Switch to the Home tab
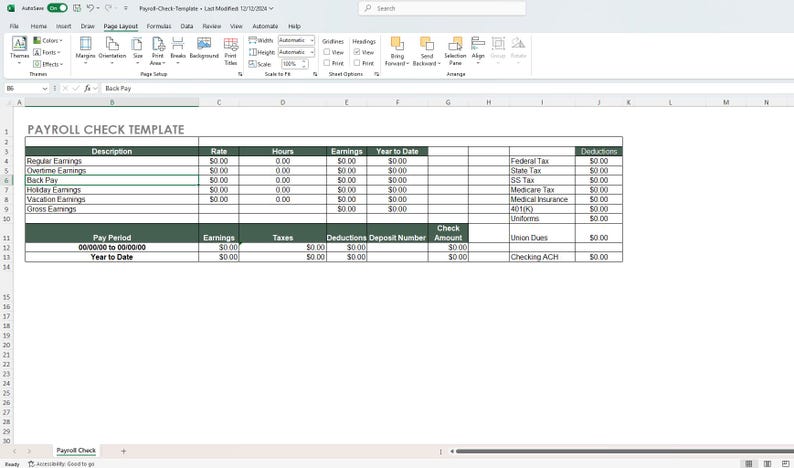Screen dimensions: 794x468 pos(38,26)
